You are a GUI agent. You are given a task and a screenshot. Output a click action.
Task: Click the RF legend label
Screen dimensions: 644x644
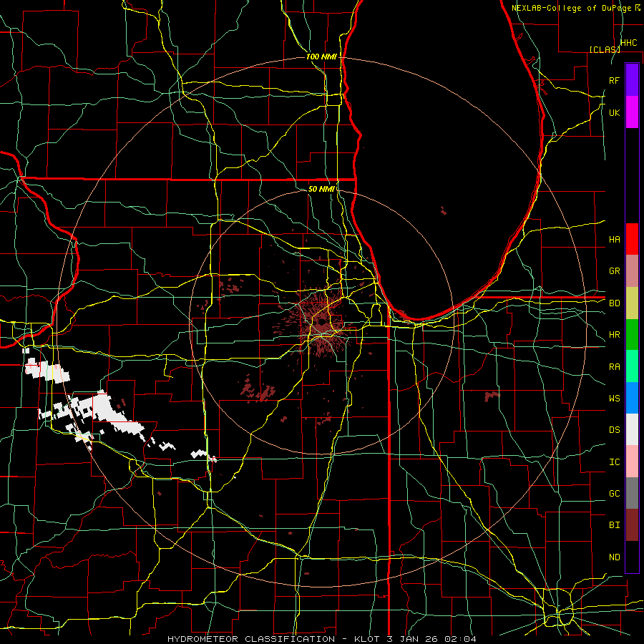[615, 80]
